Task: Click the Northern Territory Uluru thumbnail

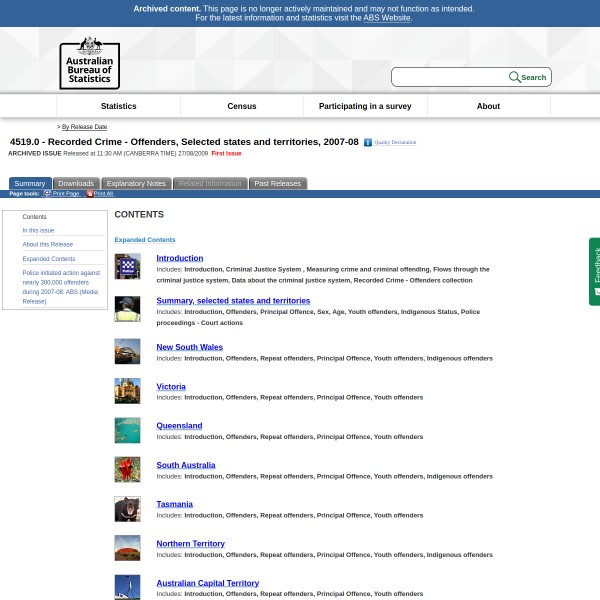Action: 127,547
